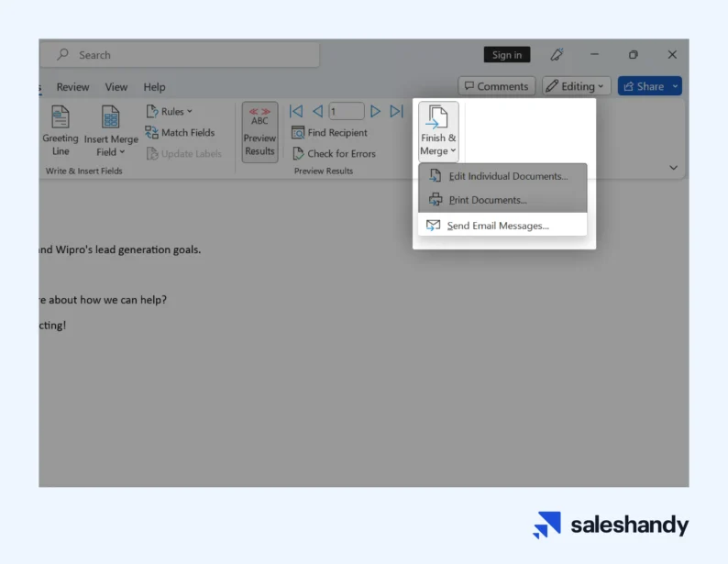The image size is (728, 564).
Task: Open Find Recipient tool
Action: point(329,133)
